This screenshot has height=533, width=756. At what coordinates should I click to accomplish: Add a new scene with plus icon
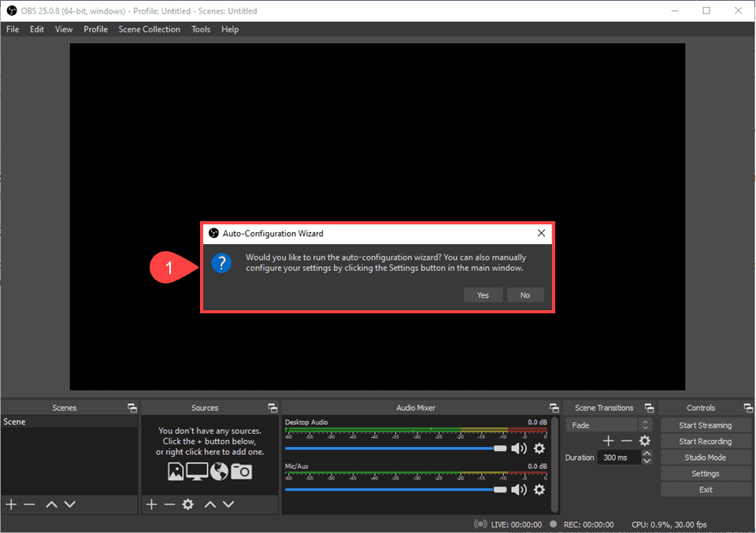[11, 505]
